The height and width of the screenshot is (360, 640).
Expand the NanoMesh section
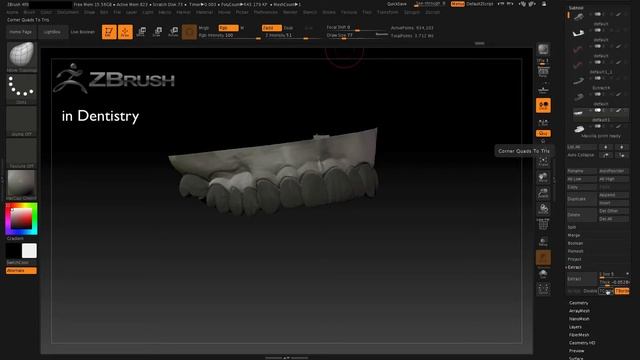(579, 319)
